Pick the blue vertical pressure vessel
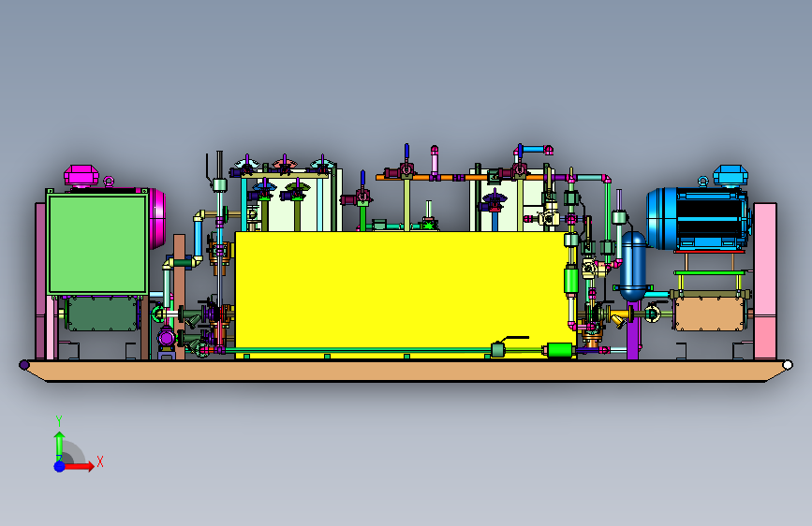Screen dimensions: 812x526 633,267
